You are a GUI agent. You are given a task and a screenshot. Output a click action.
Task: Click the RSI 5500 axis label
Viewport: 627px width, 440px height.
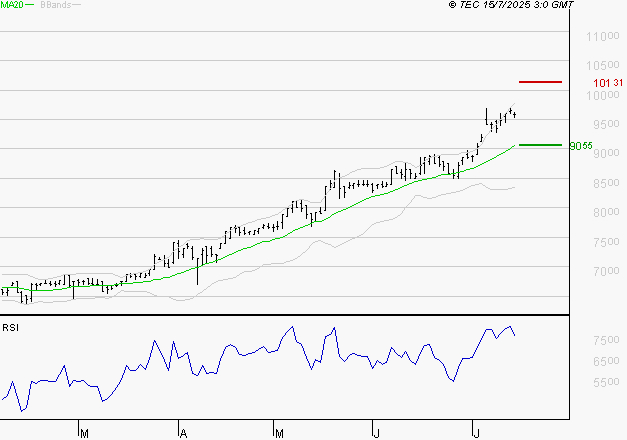pos(606,382)
